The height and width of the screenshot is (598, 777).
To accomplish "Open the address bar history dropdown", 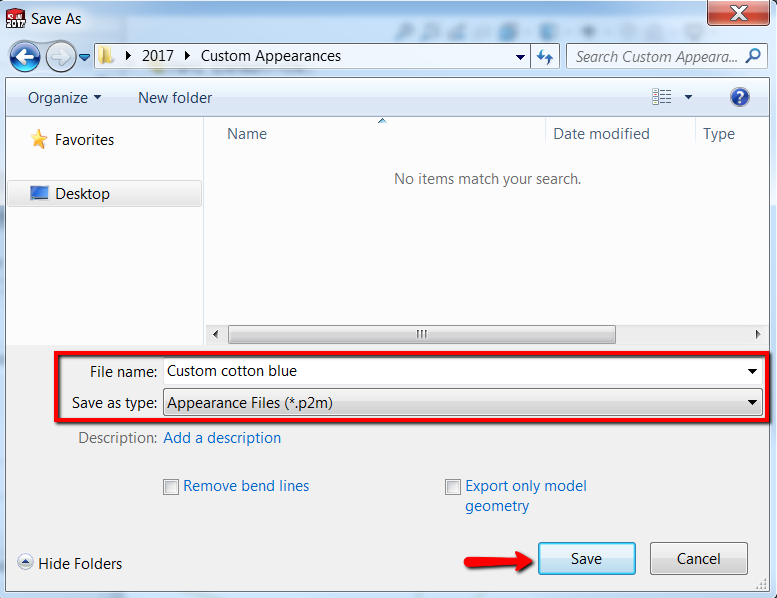I will [520, 56].
